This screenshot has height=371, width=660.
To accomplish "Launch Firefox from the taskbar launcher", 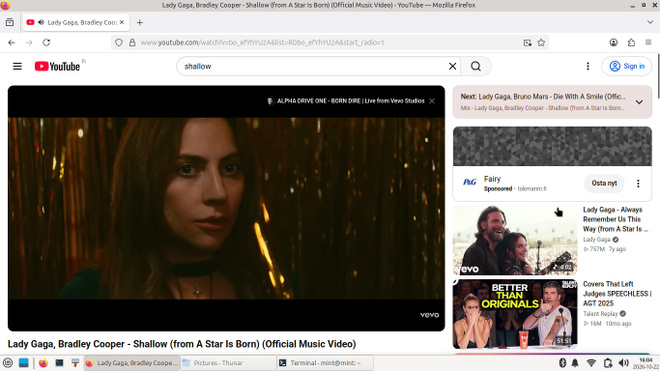I will tap(43, 363).
